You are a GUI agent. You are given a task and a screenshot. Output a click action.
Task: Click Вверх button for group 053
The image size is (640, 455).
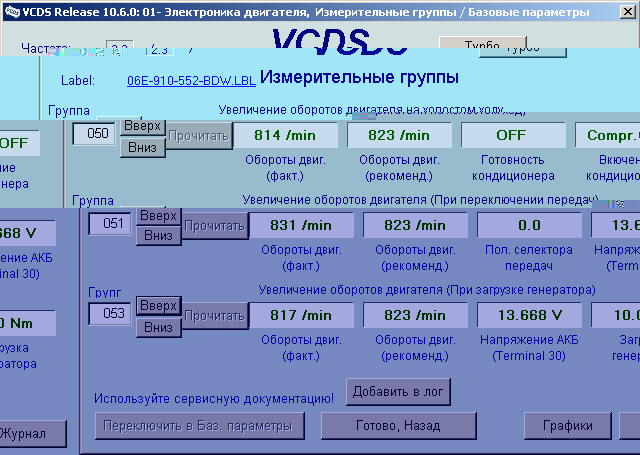(158, 306)
